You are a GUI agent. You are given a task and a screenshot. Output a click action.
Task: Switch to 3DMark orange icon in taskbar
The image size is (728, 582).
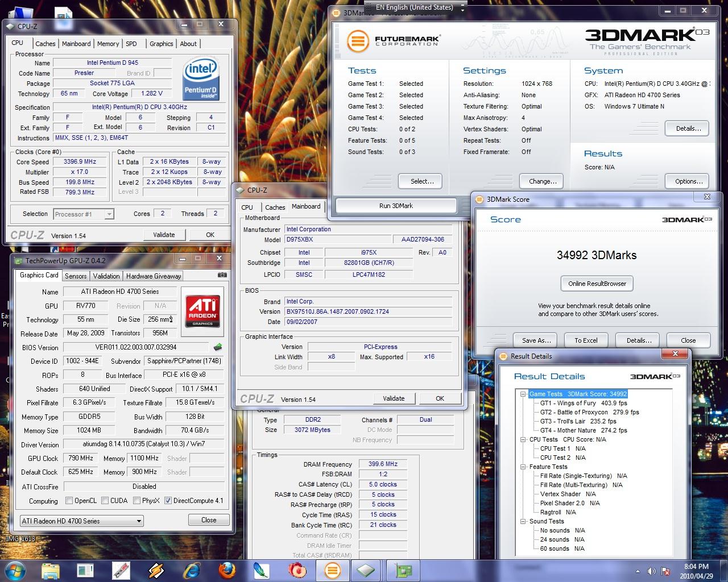pyautogui.click(x=332, y=570)
